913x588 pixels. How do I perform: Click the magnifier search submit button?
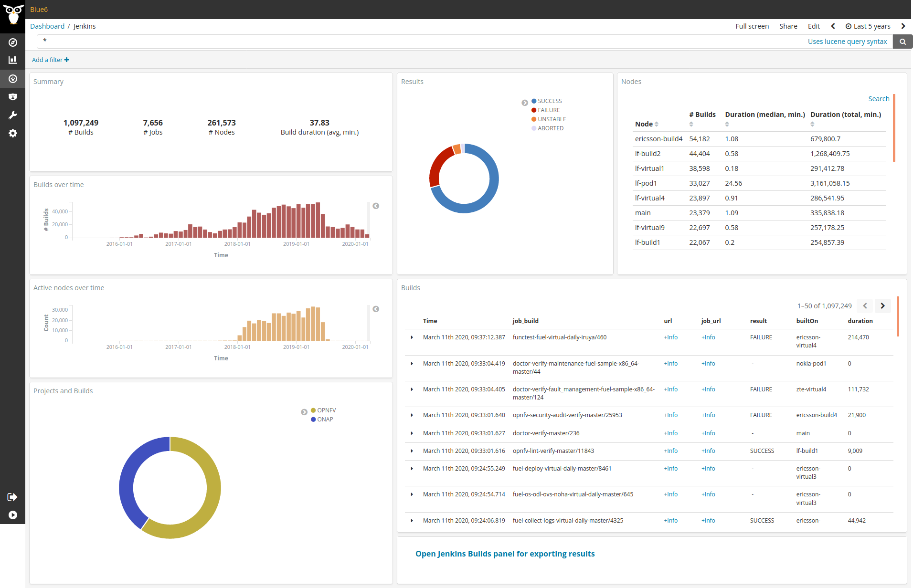click(902, 42)
